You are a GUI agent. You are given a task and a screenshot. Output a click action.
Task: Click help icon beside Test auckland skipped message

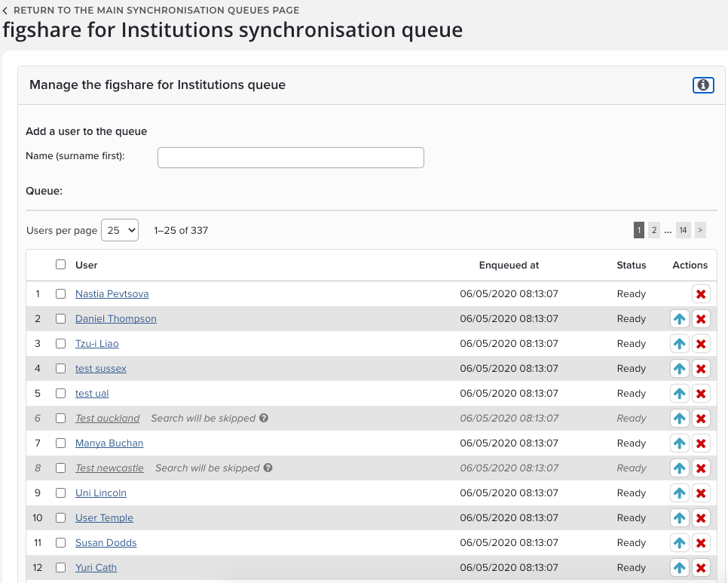[x=264, y=418]
